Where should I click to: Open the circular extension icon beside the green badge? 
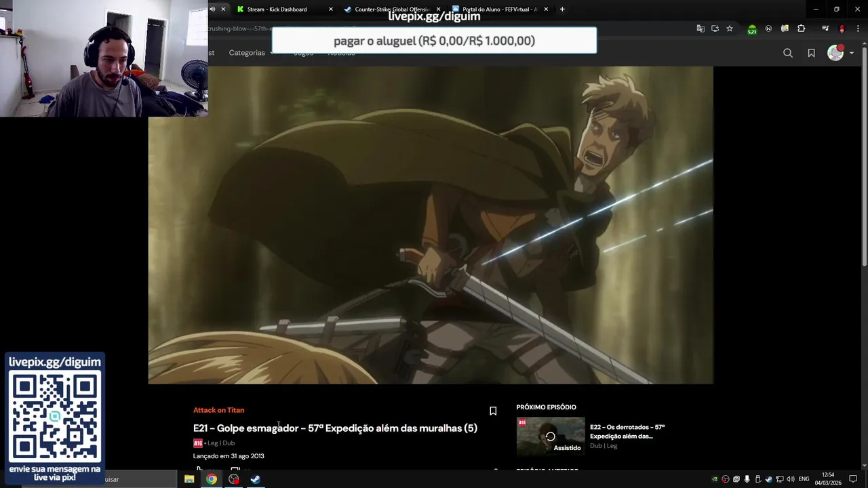click(x=768, y=28)
